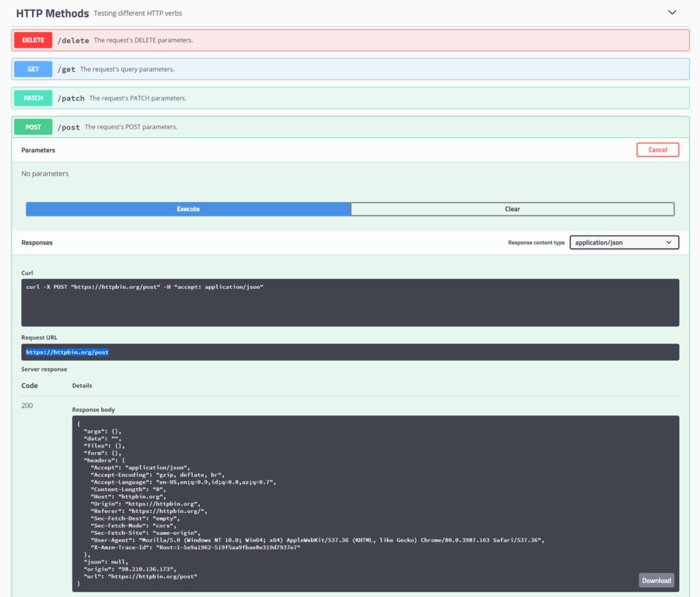Screen dimensions: 700x597
Task: Click "Testing different HTTP verbs" description
Action: [138, 14]
